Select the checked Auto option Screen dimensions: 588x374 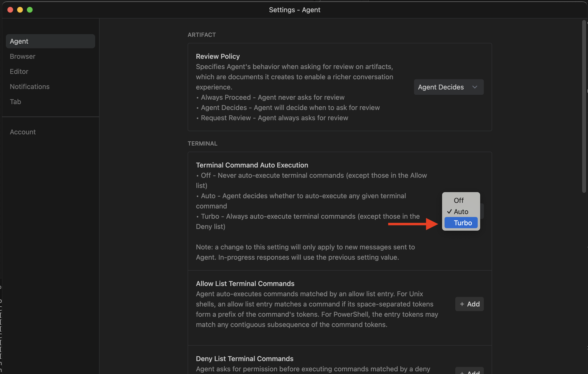(x=461, y=212)
